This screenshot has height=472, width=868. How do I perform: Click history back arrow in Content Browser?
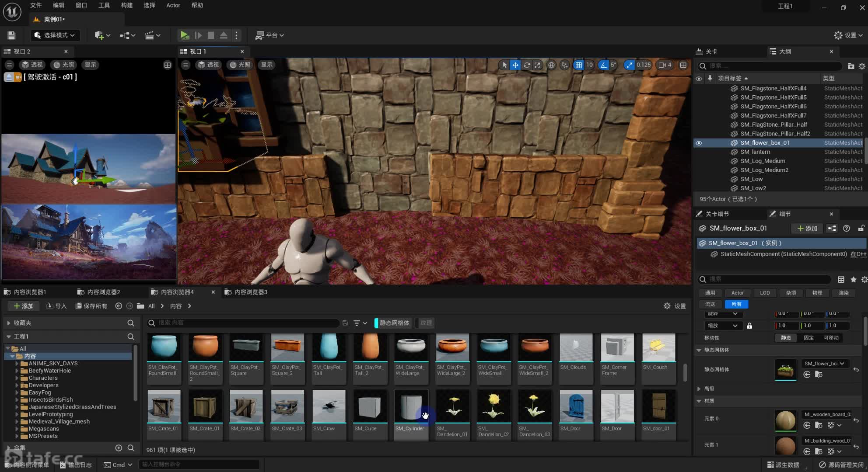tap(119, 306)
